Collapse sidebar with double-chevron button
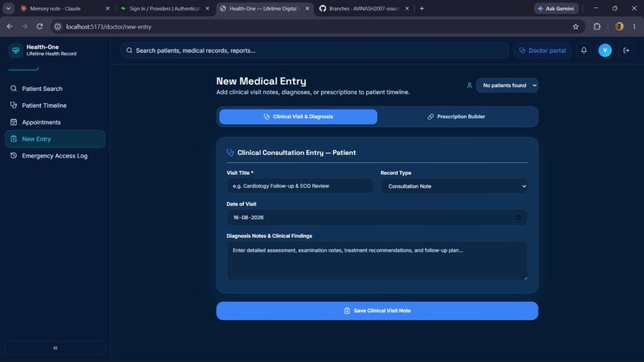Image resolution: width=644 pixels, height=362 pixels. (x=55, y=348)
